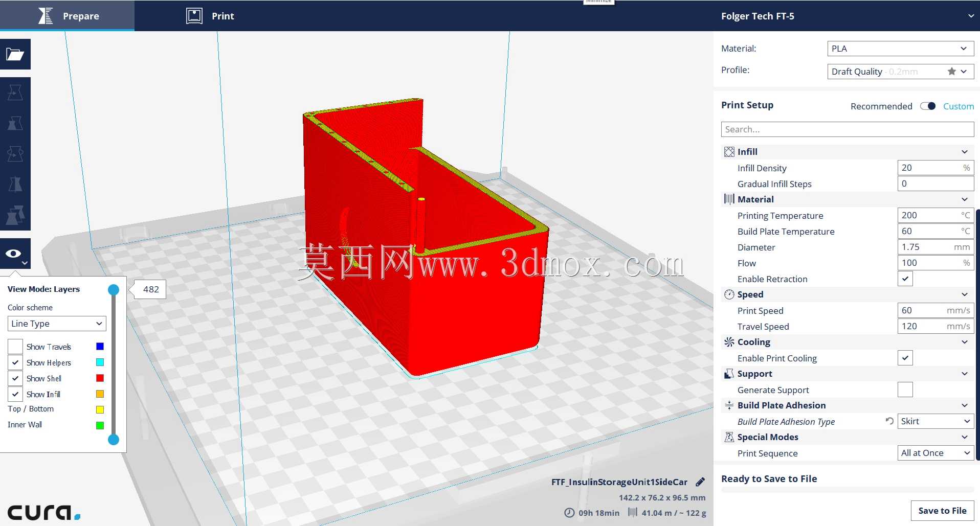Collapse the Speed section chevron
This screenshot has height=526, width=980.
pos(964,294)
